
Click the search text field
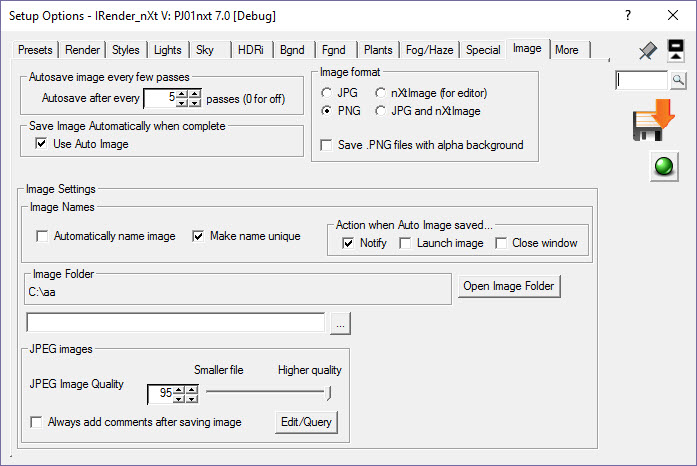pos(642,80)
